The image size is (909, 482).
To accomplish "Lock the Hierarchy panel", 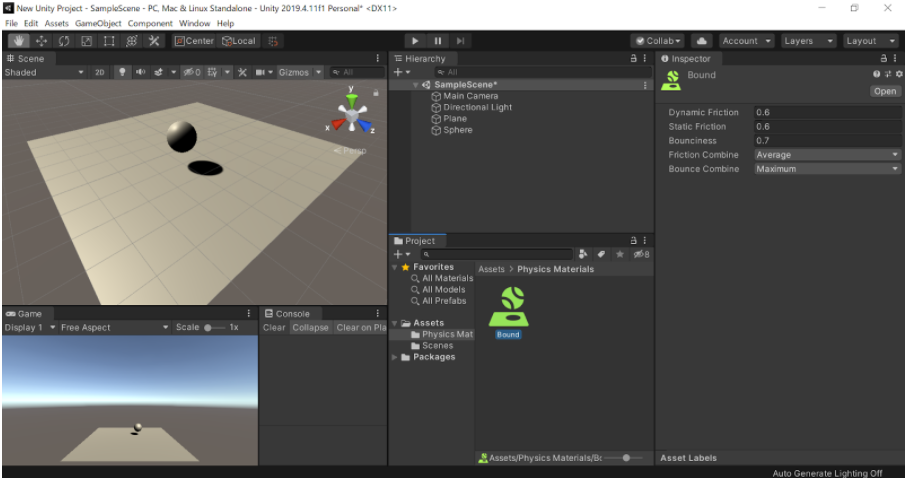I will (x=634, y=58).
